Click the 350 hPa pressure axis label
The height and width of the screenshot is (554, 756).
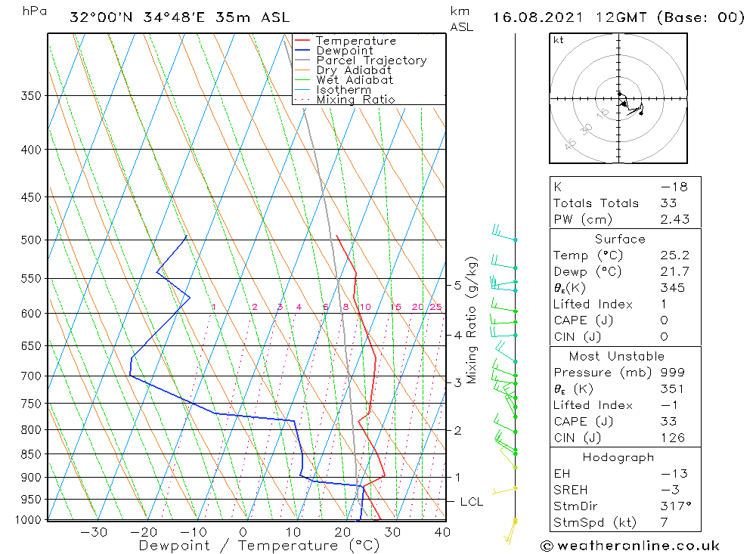click(x=31, y=96)
